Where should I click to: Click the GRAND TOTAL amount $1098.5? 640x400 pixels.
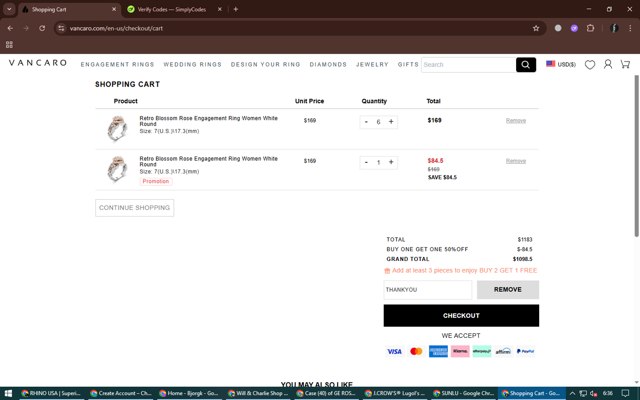(522, 259)
